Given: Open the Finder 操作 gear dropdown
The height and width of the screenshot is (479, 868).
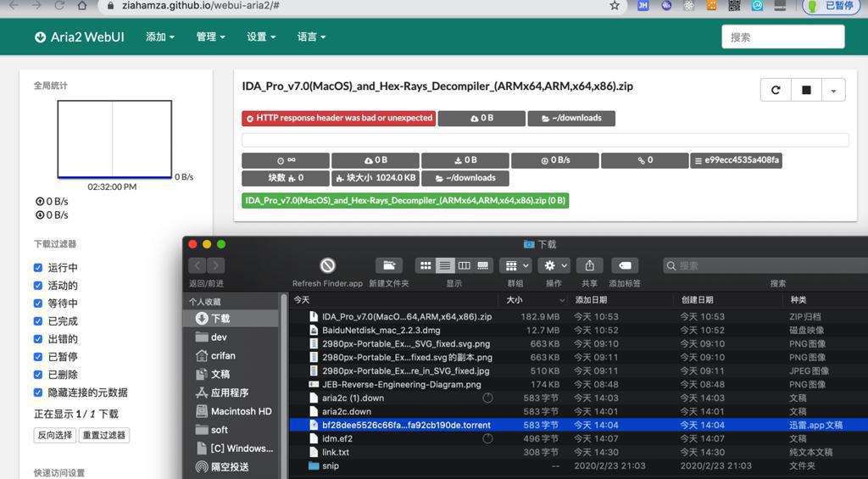Looking at the screenshot, I should pyautogui.click(x=554, y=266).
